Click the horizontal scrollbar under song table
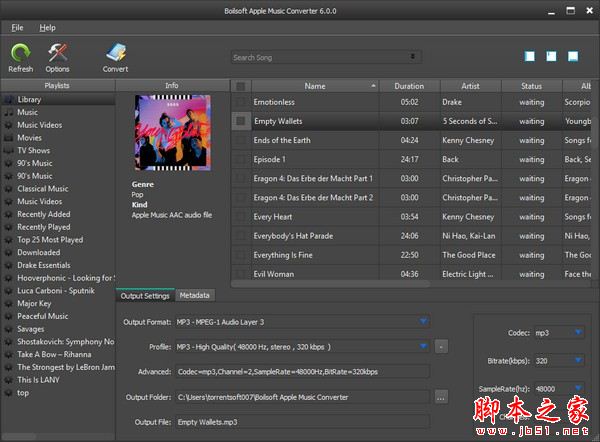 (330, 284)
